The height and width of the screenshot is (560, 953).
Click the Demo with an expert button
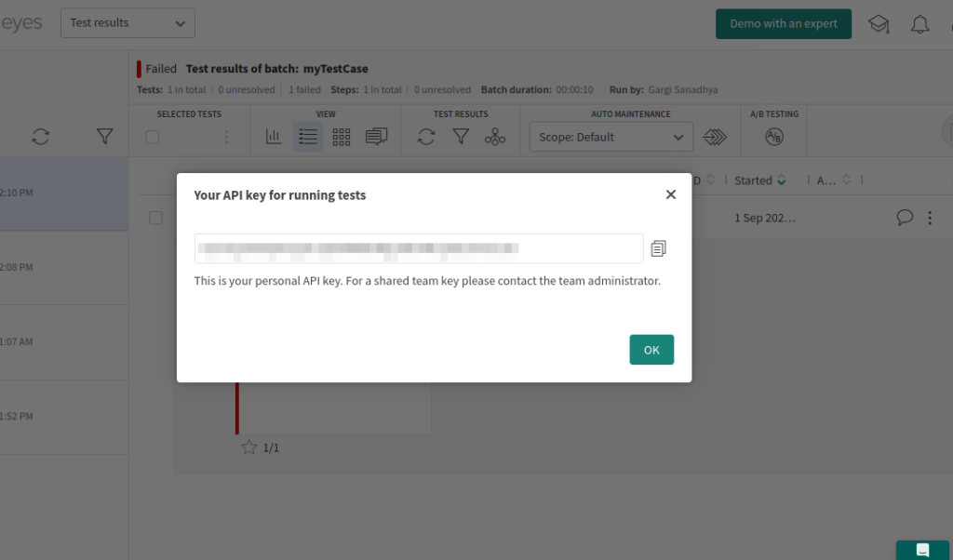pos(783,24)
